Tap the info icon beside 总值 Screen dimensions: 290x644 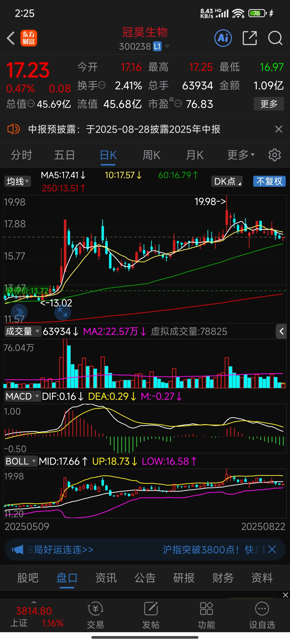coord(31,104)
